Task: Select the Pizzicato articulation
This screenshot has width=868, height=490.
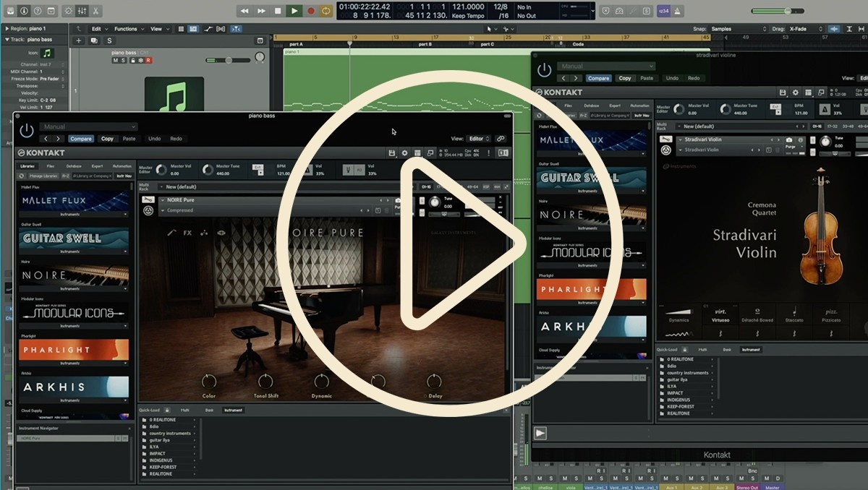Action: coord(831,314)
